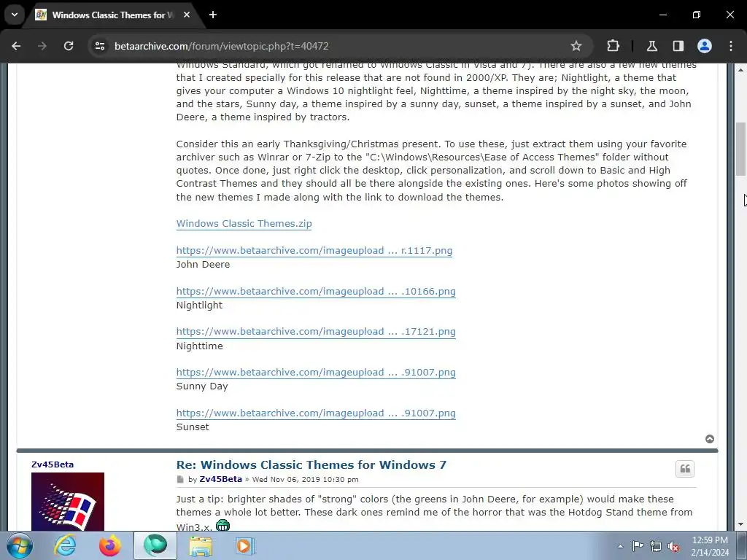Open Chrome Labs flask icon
This screenshot has width=747, height=560.
tap(651, 46)
